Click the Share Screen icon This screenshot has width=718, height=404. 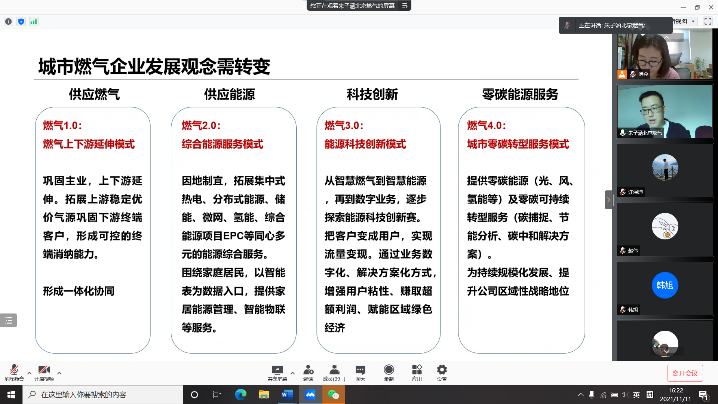276,370
